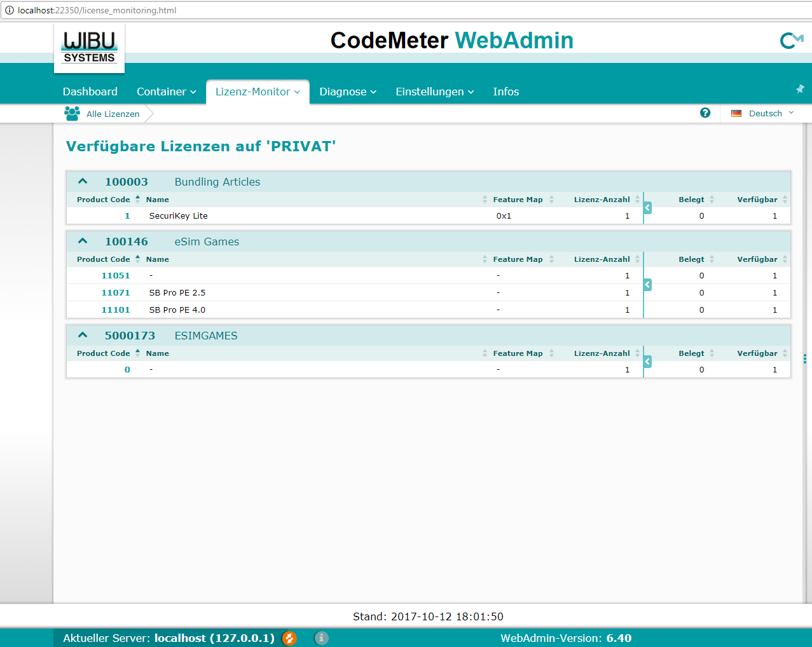The width and height of the screenshot is (812, 647).
Task: Open the Dashboard tab
Action: tap(90, 92)
